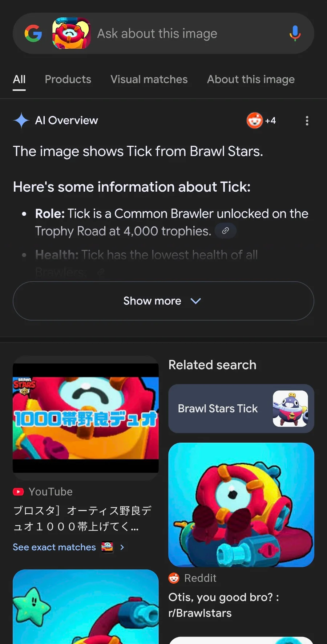
Task: Switch to the Products tab
Action: click(68, 80)
